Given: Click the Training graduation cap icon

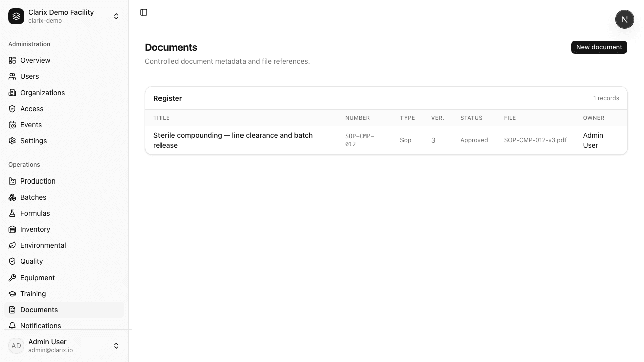Looking at the screenshot, I should tap(12, 294).
